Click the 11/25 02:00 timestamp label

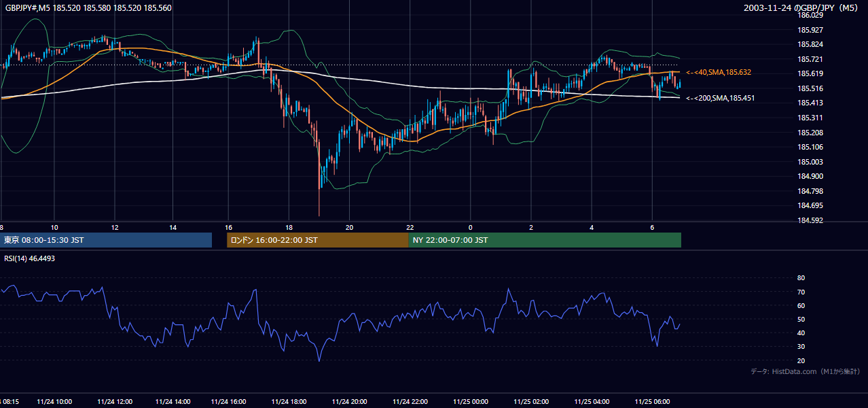(x=531, y=401)
